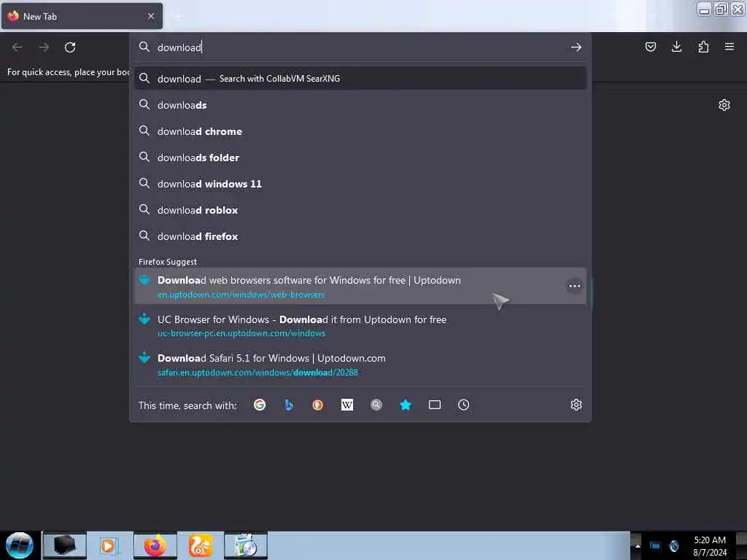The height and width of the screenshot is (560, 747).
Task: Click the blue monitor icon in system tray
Action: [x=656, y=545]
